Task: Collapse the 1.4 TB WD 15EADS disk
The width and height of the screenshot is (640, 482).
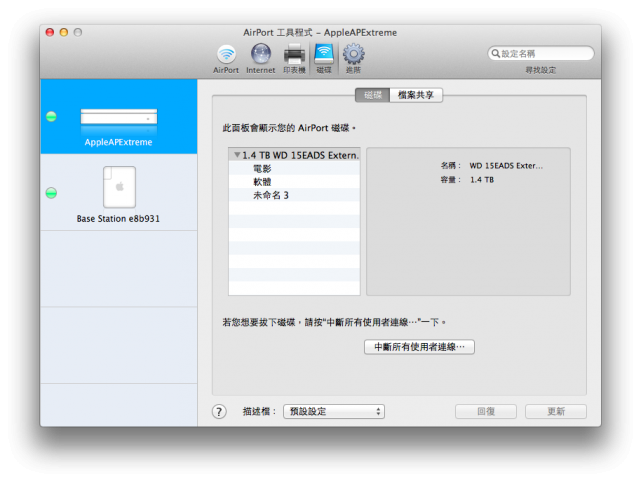Action: pos(237,155)
